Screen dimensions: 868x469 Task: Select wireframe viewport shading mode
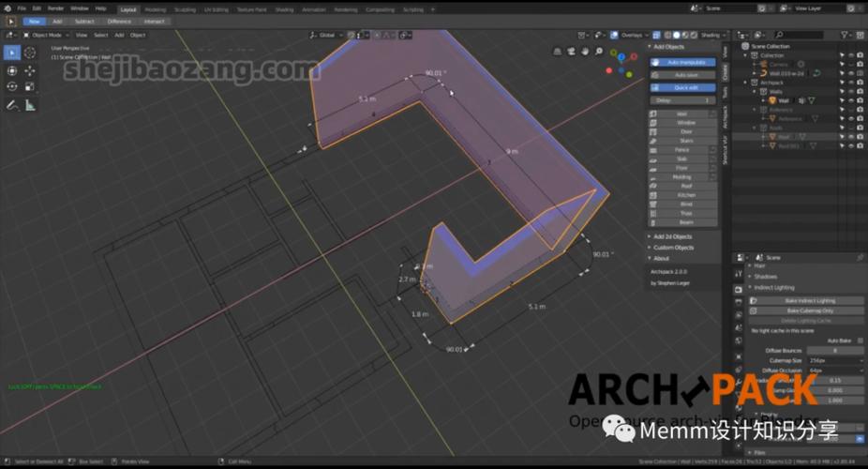click(667, 35)
